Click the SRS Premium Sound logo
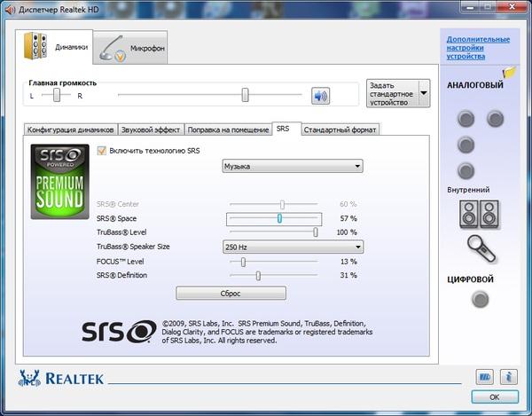The image size is (532, 416). (x=59, y=182)
